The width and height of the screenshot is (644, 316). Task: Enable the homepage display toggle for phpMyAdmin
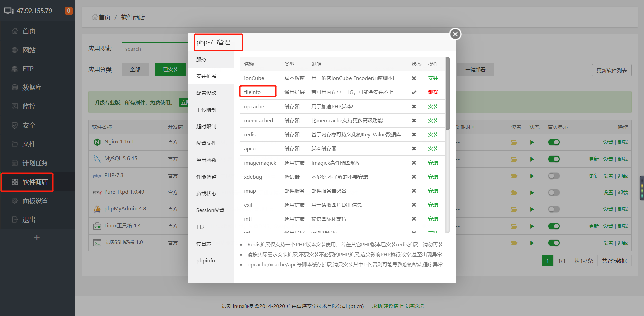coord(554,209)
